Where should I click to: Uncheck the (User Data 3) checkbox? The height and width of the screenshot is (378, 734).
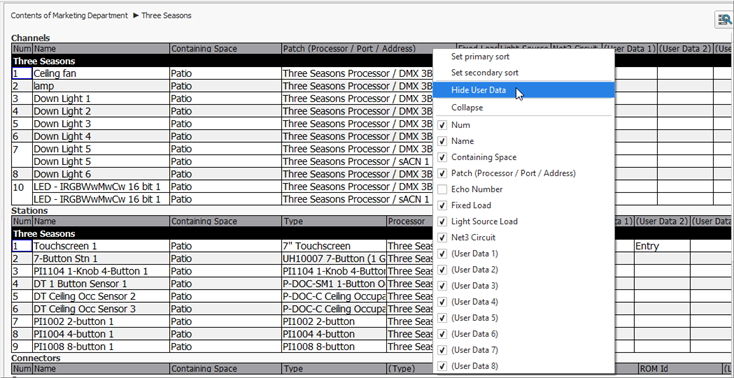[442, 286]
